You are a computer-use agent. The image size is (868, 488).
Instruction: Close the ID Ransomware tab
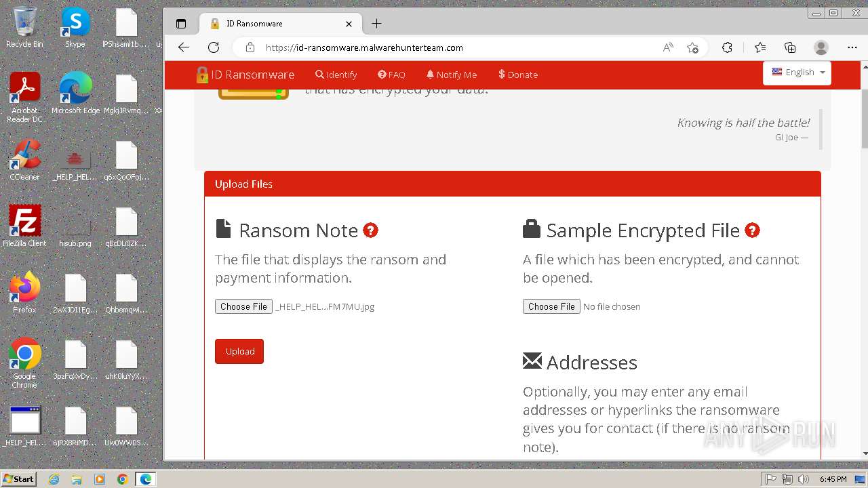tap(349, 24)
